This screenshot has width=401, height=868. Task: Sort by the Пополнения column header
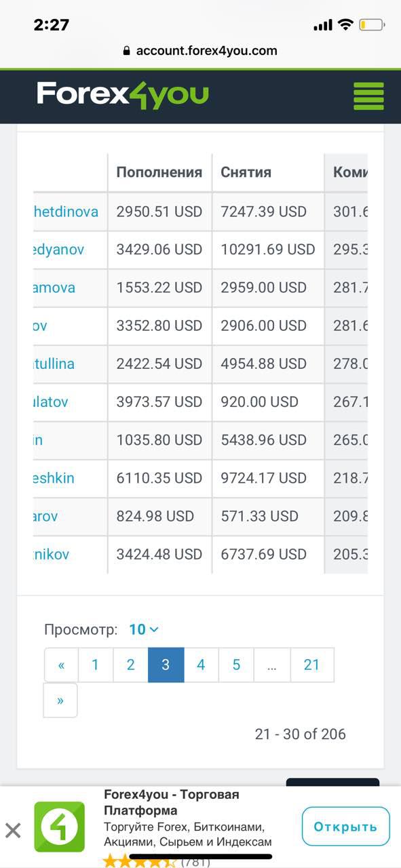pyautogui.click(x=159, y=172)
